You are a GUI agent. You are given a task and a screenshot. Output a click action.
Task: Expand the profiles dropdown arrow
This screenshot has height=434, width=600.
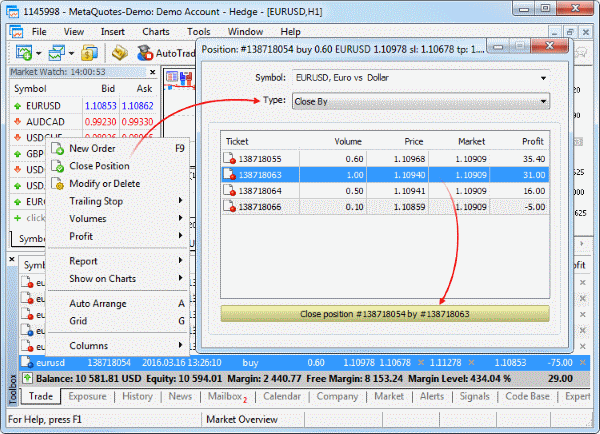(x=71, y=53)
